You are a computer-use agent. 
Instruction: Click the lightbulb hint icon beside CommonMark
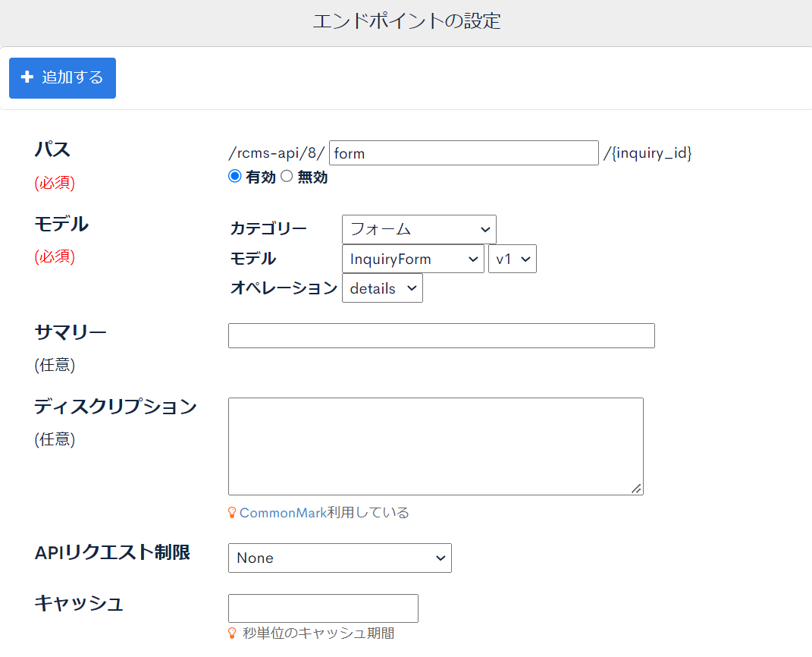232,513
